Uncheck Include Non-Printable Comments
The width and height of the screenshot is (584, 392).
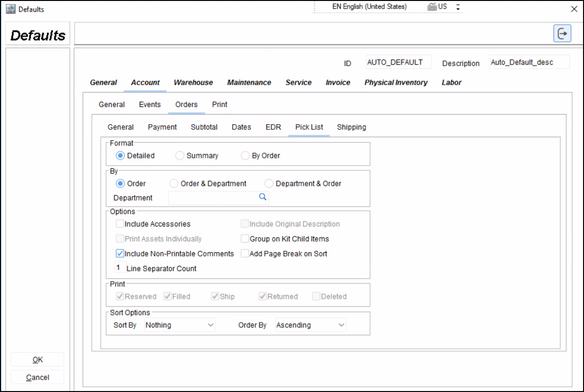[120, 254]
